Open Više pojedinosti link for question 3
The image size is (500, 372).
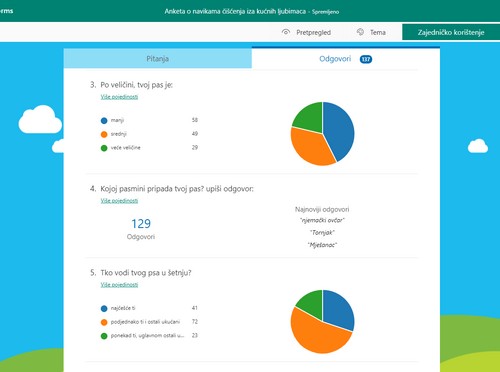(119, 97)
